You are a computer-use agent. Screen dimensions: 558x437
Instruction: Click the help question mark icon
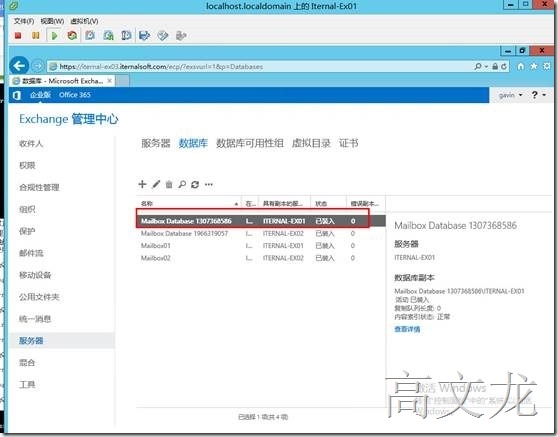pos(534,95)
